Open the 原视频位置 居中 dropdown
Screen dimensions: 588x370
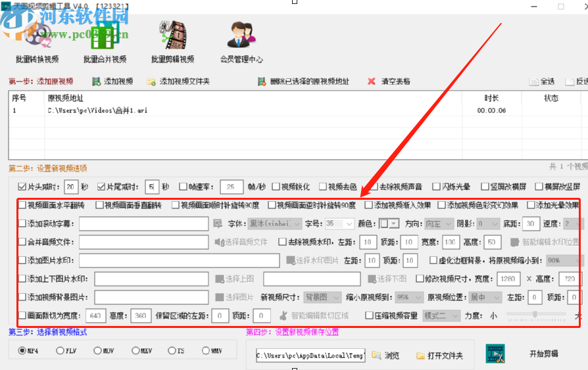tap(485, 297)
